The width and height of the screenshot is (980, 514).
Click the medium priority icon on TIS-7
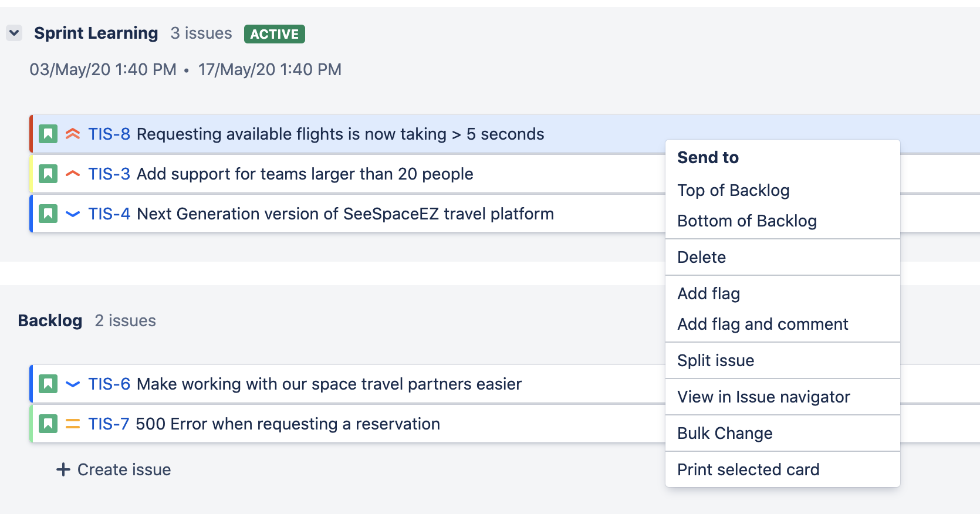click(x=73, y=424)
